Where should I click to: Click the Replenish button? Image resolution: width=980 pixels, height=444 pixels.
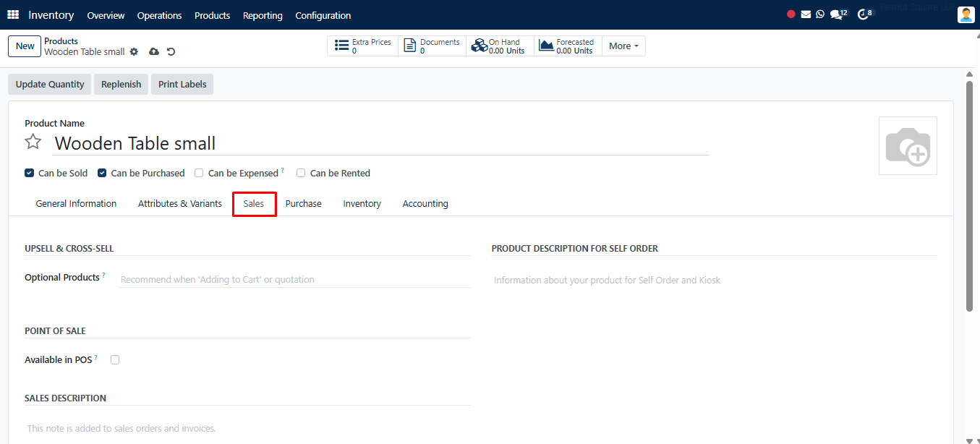(122, 85)
